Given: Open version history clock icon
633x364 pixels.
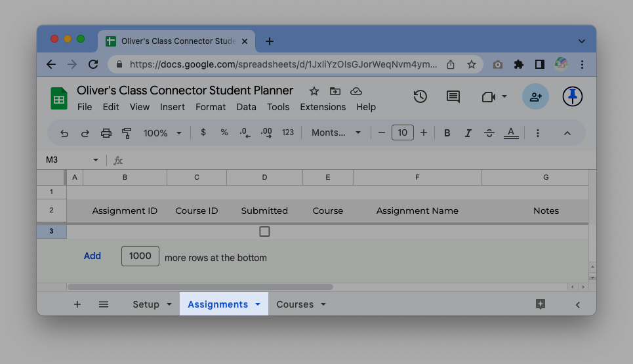Looking at the screenshot, I should [x=420, y=96].
